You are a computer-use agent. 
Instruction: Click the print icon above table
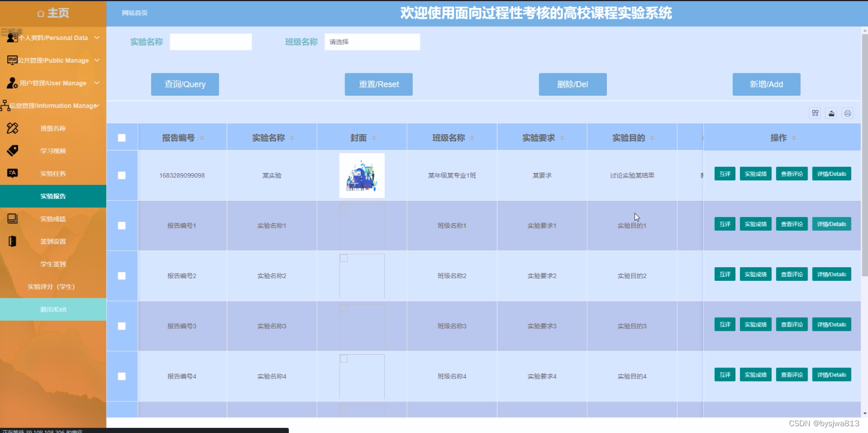pos(847,113)
